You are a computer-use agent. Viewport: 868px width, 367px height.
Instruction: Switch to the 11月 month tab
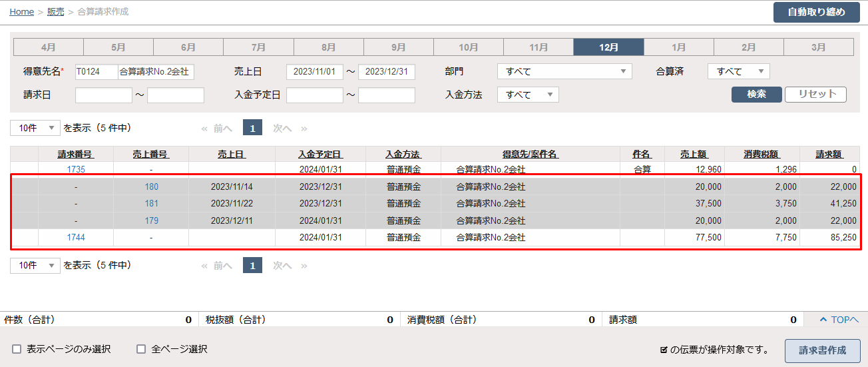click(x=538, y=47)
